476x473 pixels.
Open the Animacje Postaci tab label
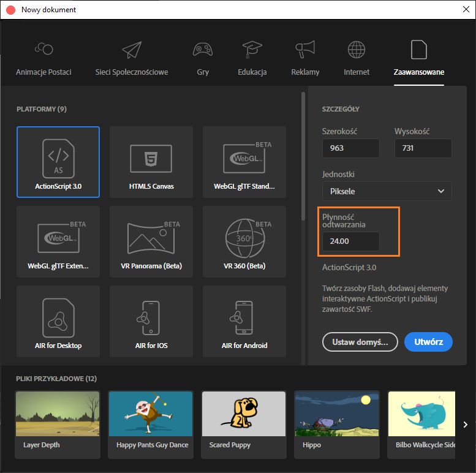(43, 72)
